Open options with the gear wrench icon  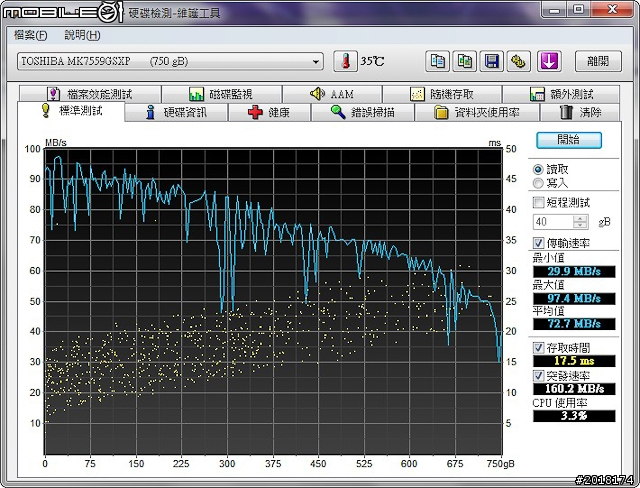pyautogui.click(x=519, y=61)
